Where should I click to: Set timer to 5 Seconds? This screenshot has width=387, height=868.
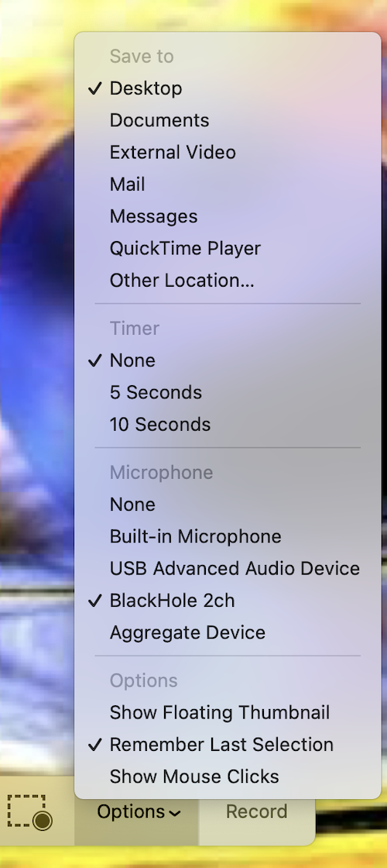click(228, 392)
